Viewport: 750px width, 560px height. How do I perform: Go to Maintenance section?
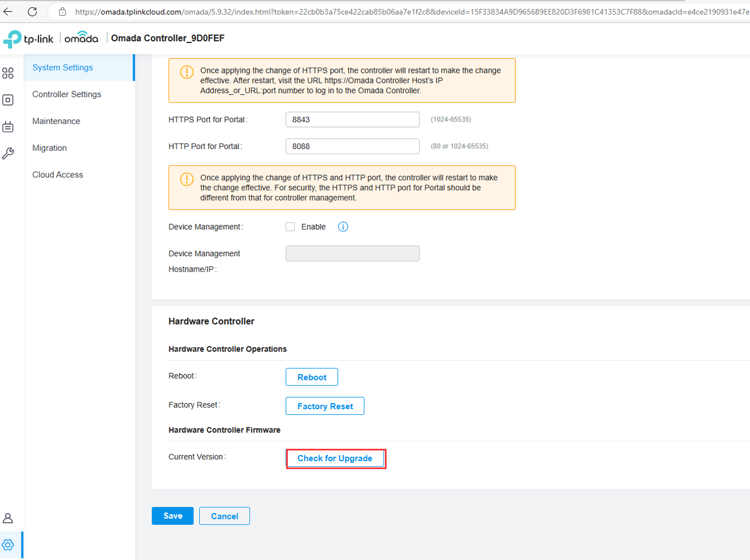(x=56, y=121)
